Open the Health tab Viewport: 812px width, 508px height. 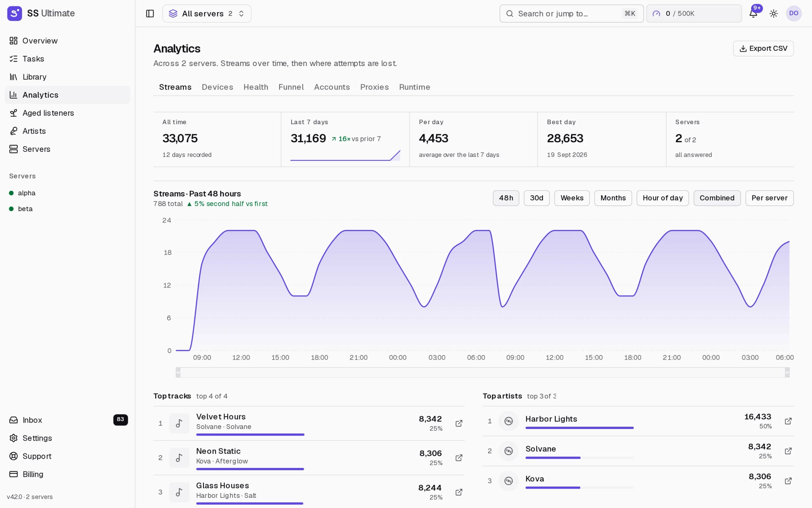click(255, 87)
